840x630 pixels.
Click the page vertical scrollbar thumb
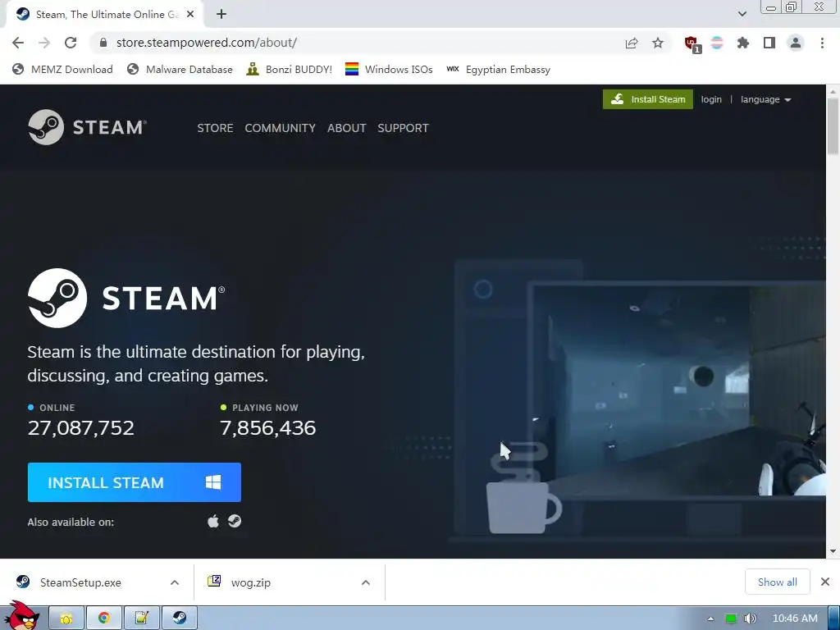[x=833, y=126]
